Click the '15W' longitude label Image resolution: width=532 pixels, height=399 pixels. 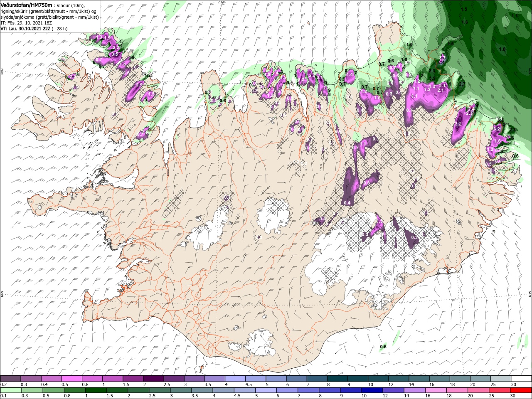440,2
